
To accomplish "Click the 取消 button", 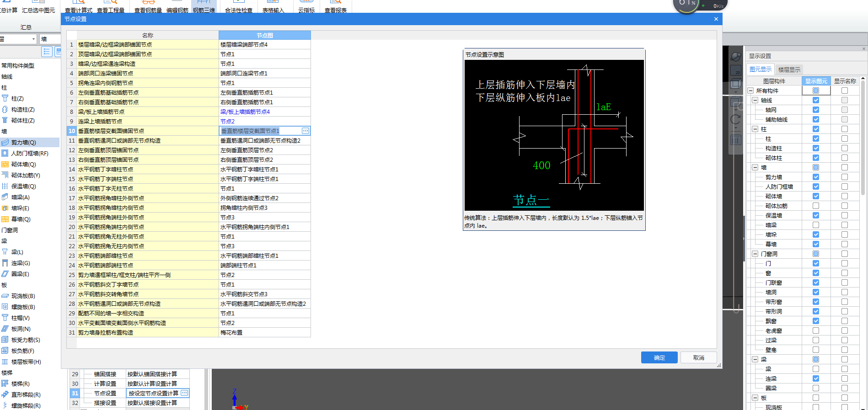I will [x=699, y=357].
